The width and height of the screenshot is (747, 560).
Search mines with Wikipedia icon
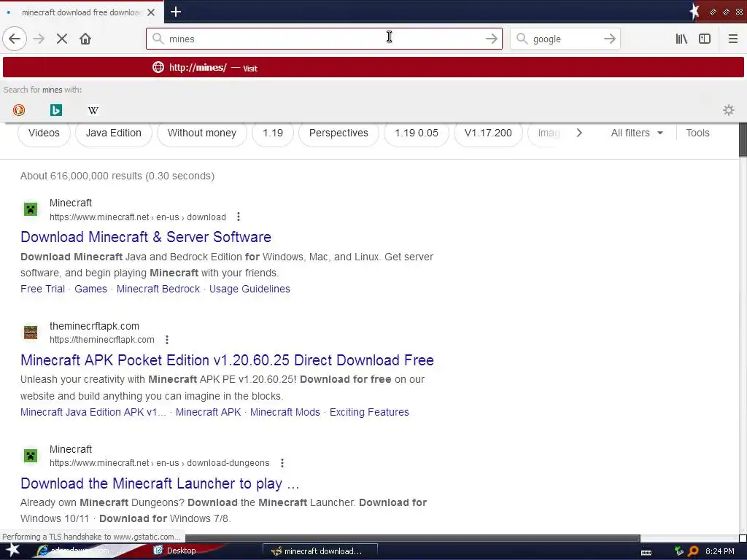coord(93,110)
